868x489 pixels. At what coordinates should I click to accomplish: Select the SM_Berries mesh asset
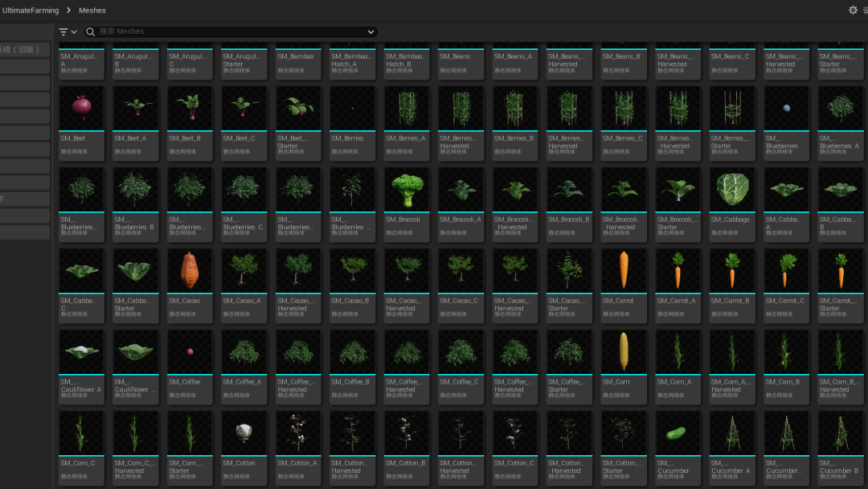click(353, 123)
